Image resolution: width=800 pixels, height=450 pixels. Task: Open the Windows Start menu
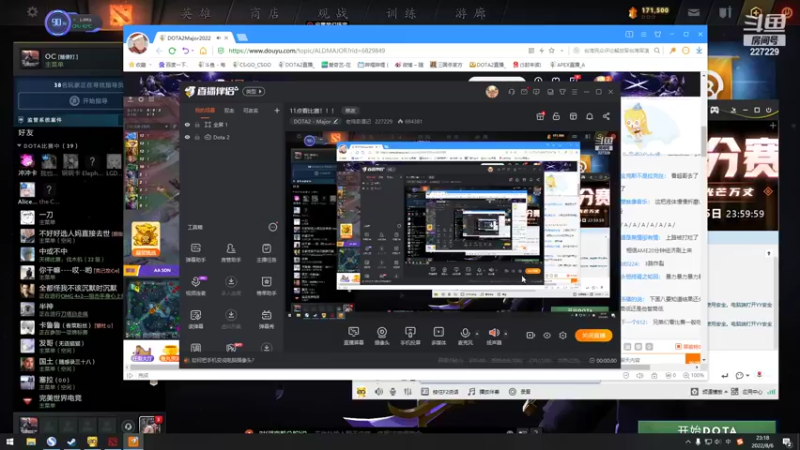10,442
